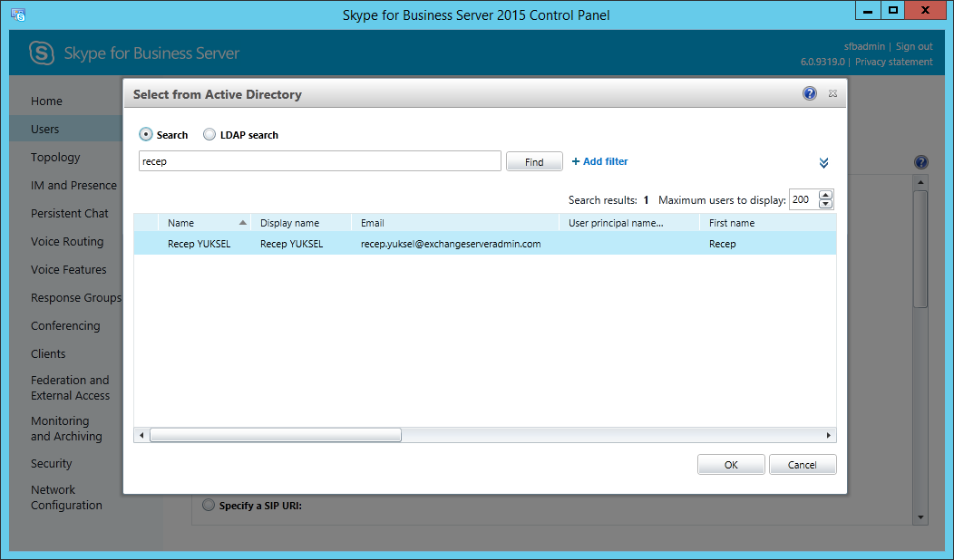Select the LDAP search radio button
Screen dimensions: 954x560
coord(209,134)
